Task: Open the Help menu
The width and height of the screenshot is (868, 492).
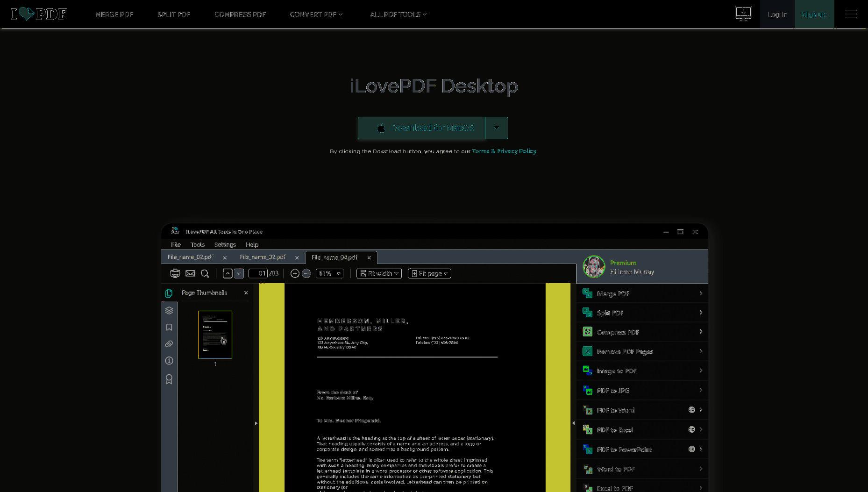Action: [252, 244]
